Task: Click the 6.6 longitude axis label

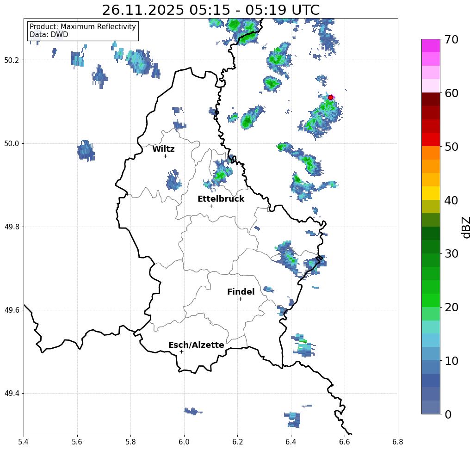Action: (x=345, y=442)
